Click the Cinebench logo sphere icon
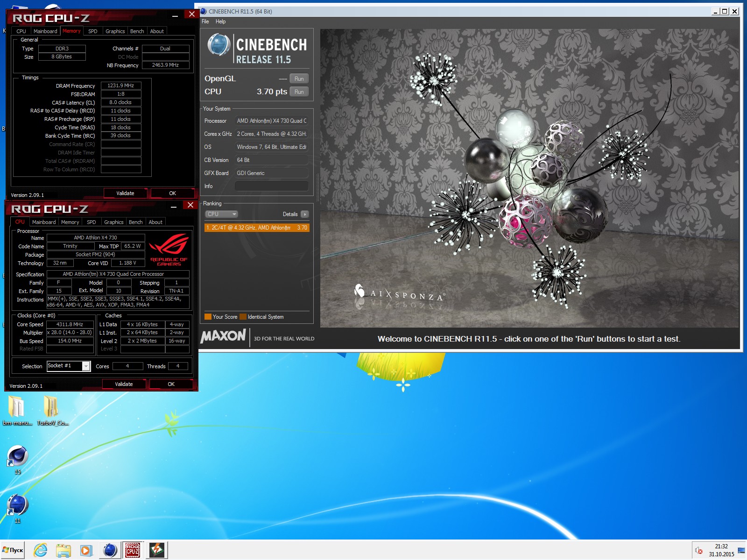This screenshot has width=747, height=560. click(218, 45)
